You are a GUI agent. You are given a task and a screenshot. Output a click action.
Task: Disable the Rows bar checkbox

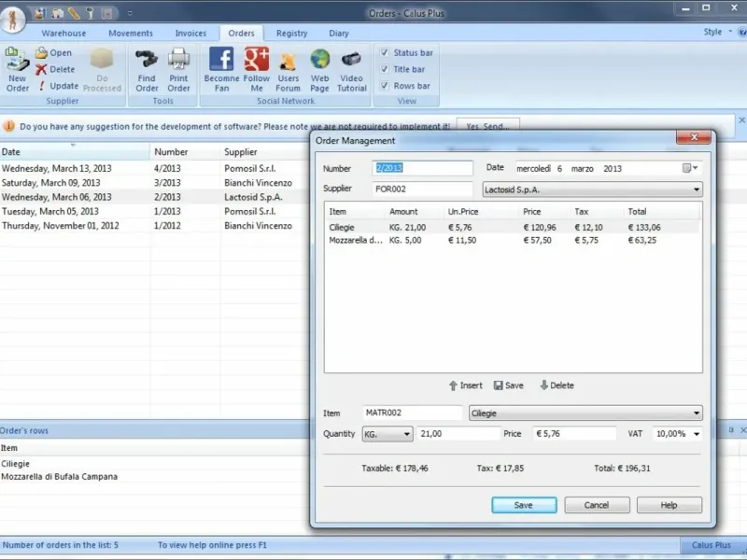pyautogui.click(x=385, y=86)
